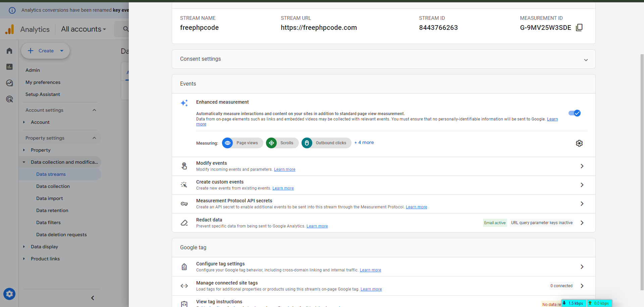644x307 pixels.
Task: Click the Redact data eraser icon
Action: (184, 223)
